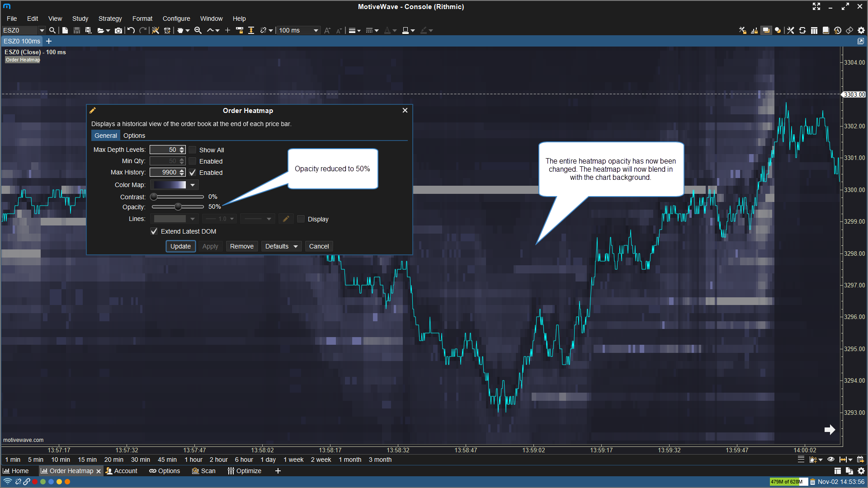Click the white scroll-right arrow on chart
868x488 pixels.
[830, 430]
